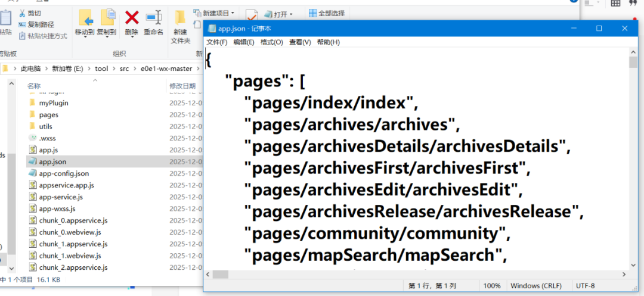Click tool folder in the address breadcrumb
Image resolution: width=644 pixels, height=296 pixels.
point(101,68)
